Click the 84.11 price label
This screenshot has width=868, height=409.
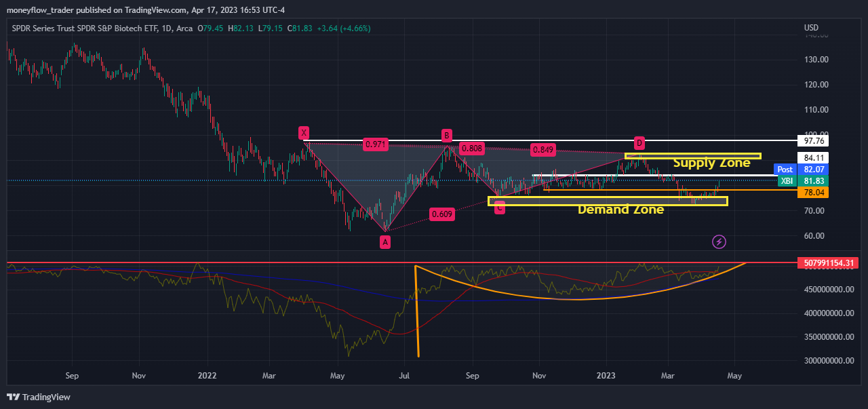[814, 157]
